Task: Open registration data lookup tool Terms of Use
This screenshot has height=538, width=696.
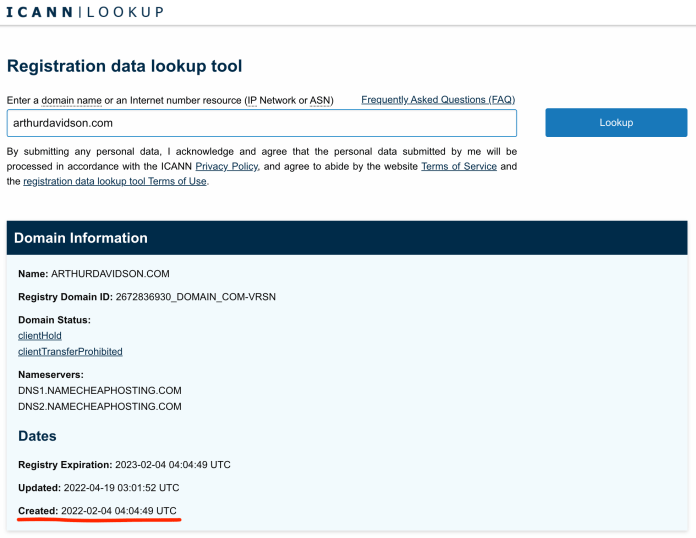Action: [x=115, y=181]
